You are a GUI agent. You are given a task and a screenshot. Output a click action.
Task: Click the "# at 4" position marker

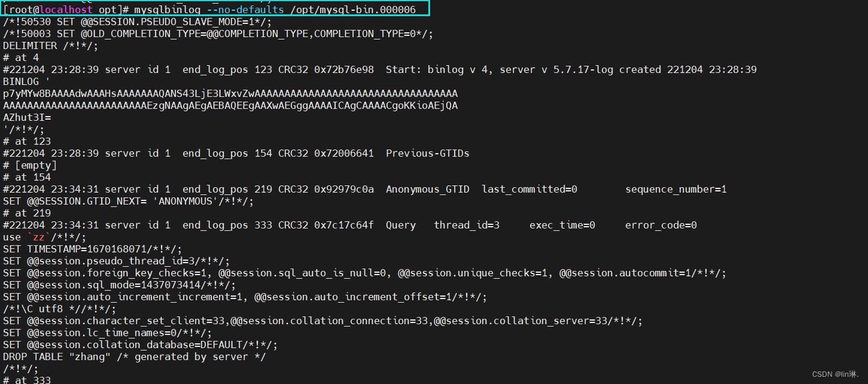pos(21,57)
